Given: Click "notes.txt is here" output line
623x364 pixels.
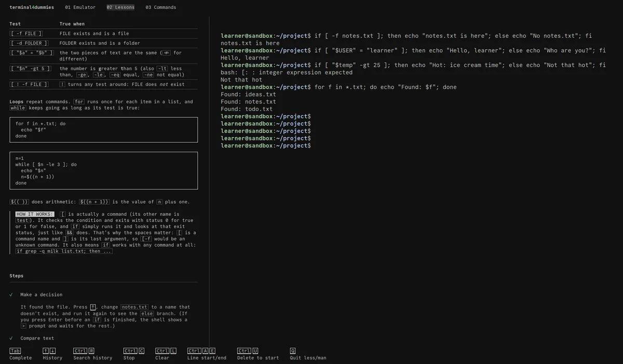Looking at the screenshot, I should pos(250,44).
